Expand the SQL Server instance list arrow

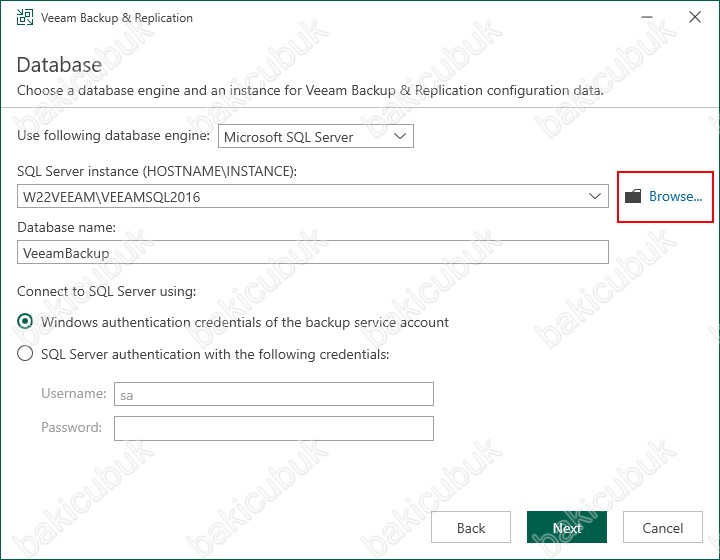(595, 196)
